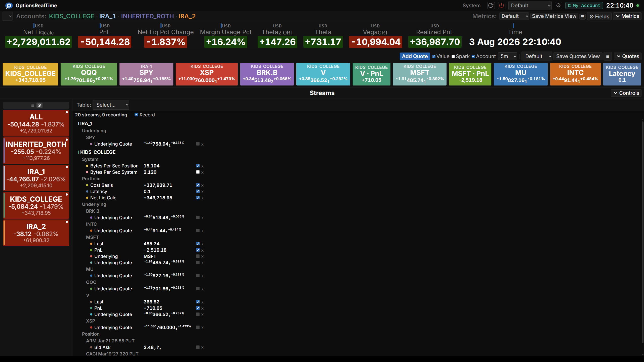Screen dimensions: 644x362
Task: Click white dot on INHERITED_ROTH card
Action: [67, 140]
